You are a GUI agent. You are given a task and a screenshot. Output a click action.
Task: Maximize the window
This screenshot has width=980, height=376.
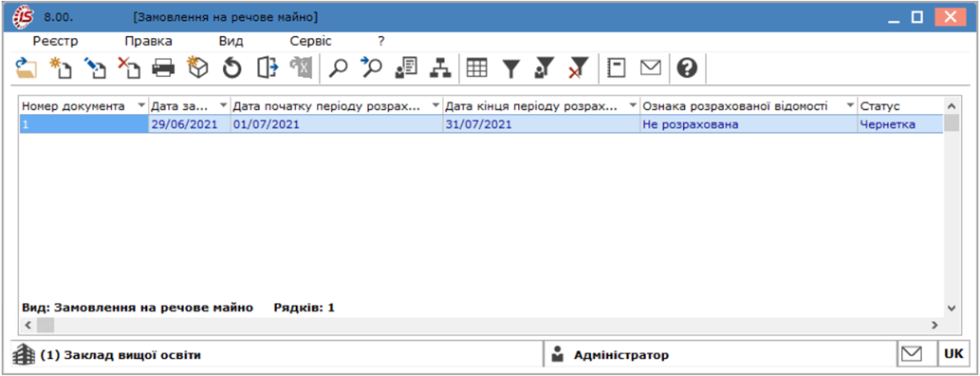(916, 17)
